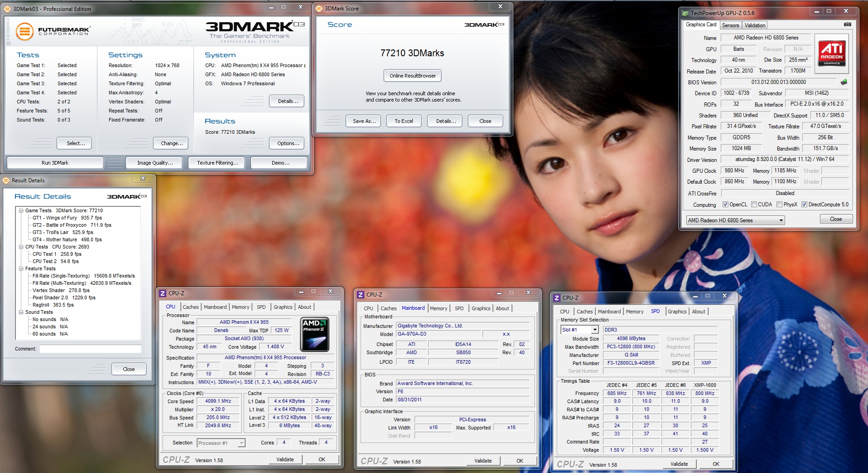Toggle the PhysX checkbox in GPU-Z
The height and width of the screenshot is (473, 868).
779,205
